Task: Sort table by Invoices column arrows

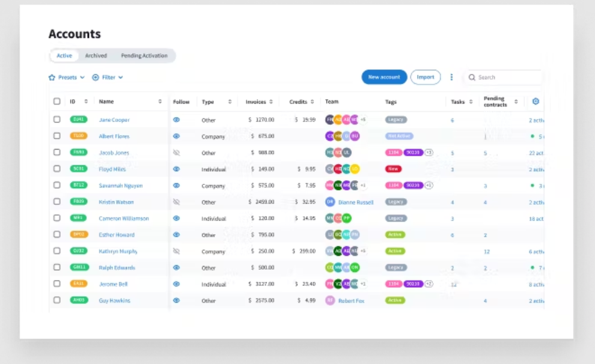Action: tap(271, 102)
